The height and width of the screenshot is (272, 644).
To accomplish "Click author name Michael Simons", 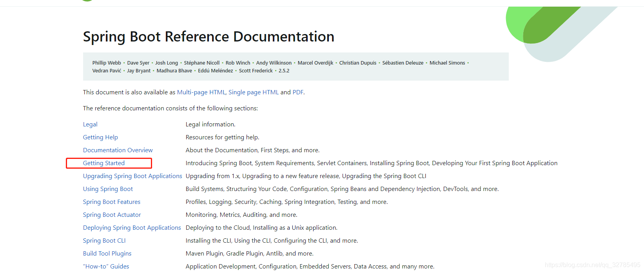I will pyautogui.click(x=447, y=63).
